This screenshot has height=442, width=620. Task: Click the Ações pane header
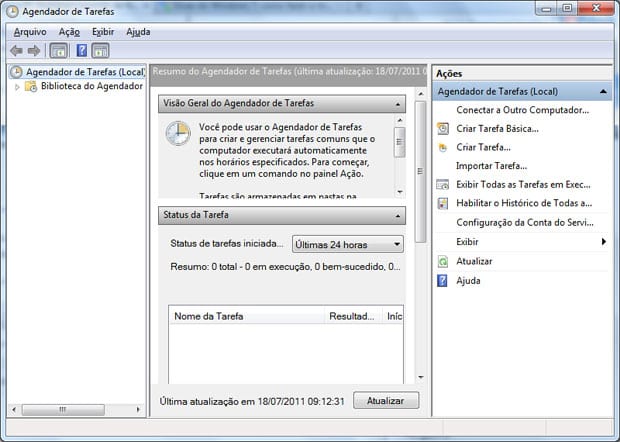point(522,74)
